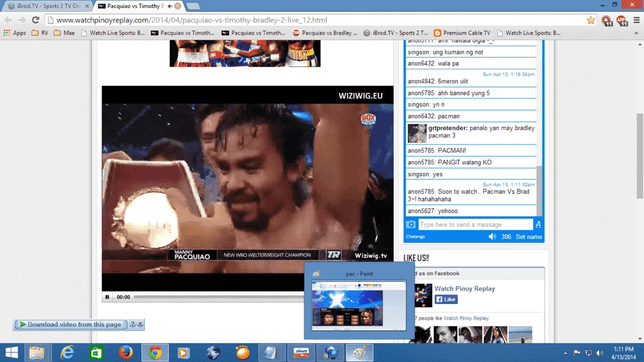Screen dimensions: 644x362
Task: Click the browser back arrow
Action: (8, 20)
